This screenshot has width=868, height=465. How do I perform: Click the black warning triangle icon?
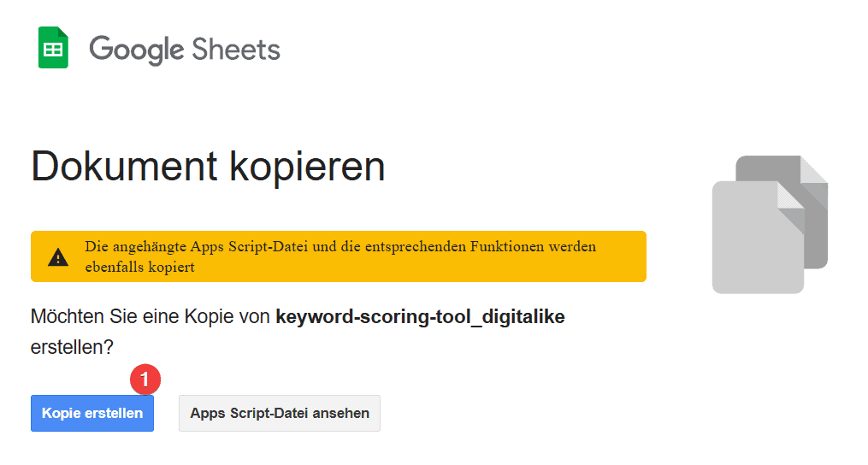coord(58,257)
